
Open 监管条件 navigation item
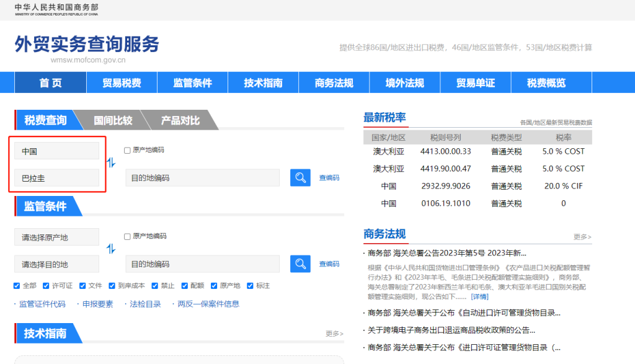[192, 82]
